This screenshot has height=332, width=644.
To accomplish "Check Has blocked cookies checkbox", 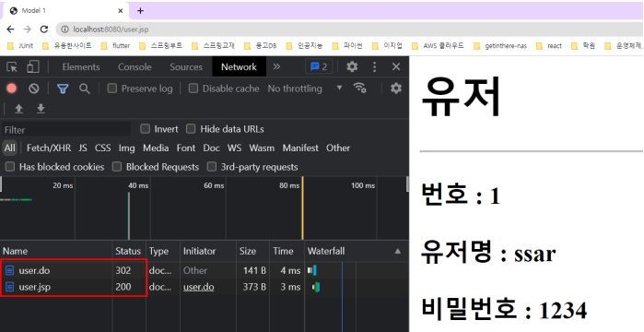I will click(10, 167).
